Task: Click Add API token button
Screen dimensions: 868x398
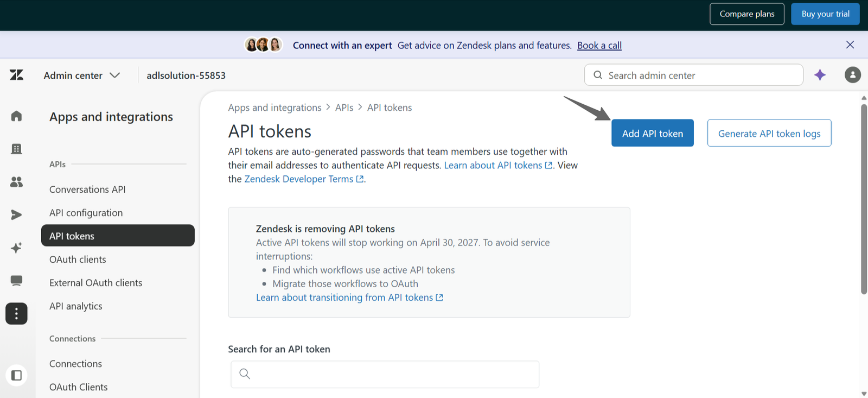Action: (x=653, y=133)
